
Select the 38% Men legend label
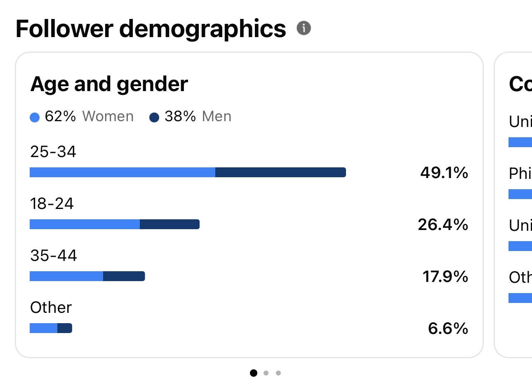198,117
